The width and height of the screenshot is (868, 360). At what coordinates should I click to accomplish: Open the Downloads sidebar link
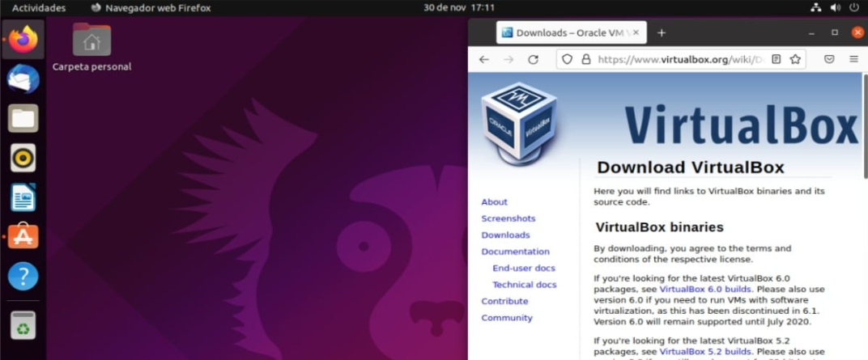coord(505,235)
